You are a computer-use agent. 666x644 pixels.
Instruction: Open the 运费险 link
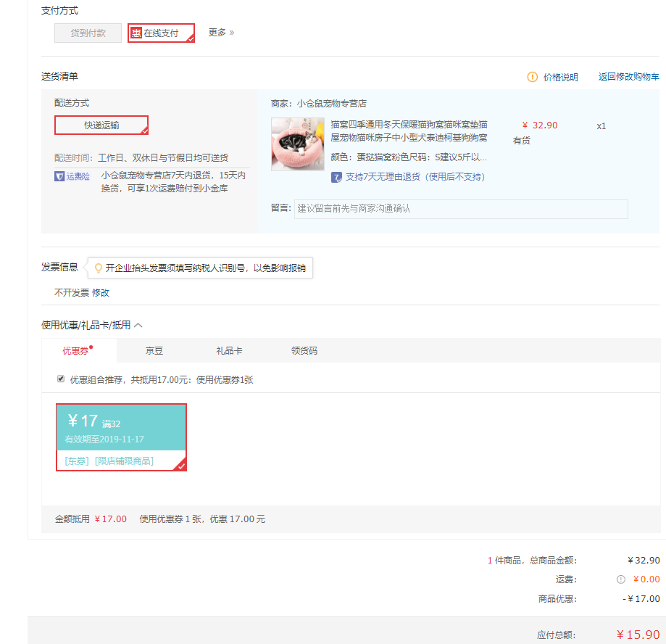[78, 176]
